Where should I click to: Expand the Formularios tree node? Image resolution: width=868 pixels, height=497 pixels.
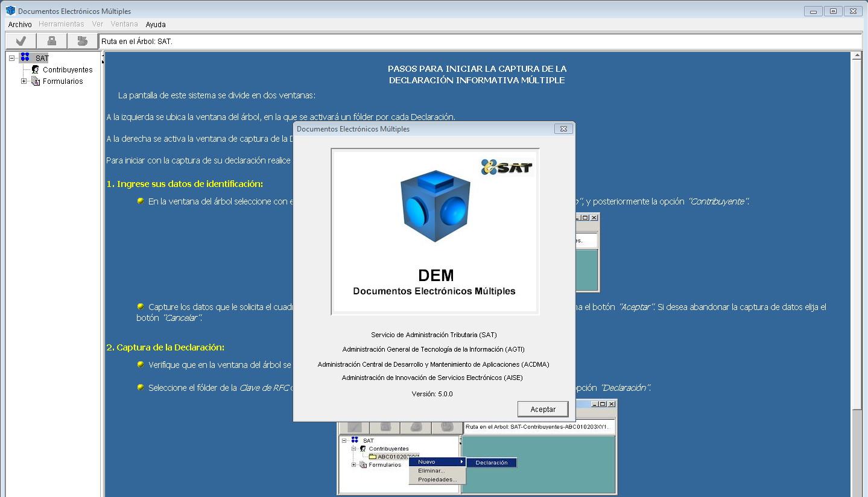point(24,81)
